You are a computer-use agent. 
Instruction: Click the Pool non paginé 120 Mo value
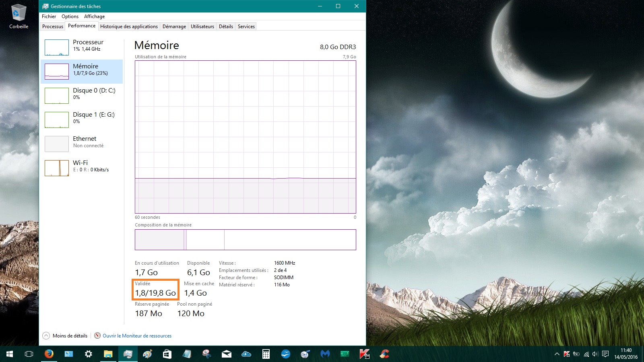[x=191, y=314]
